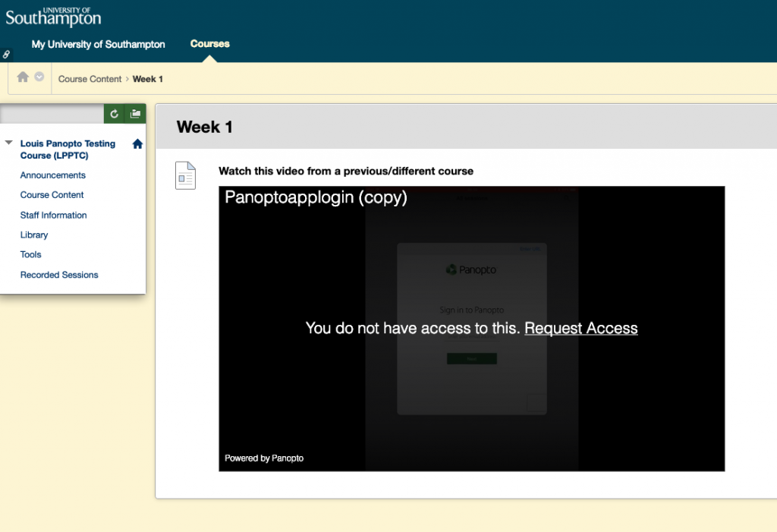
Task: Open the course menu folder view icon
Action: pyautogui.click(x=135, y=114)
